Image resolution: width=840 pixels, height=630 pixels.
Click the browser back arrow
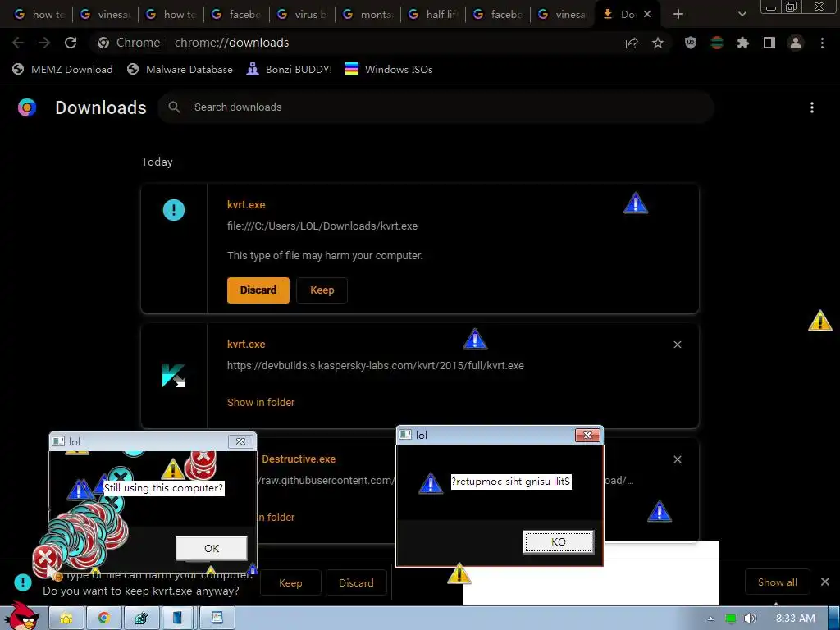tap(18, 43)
